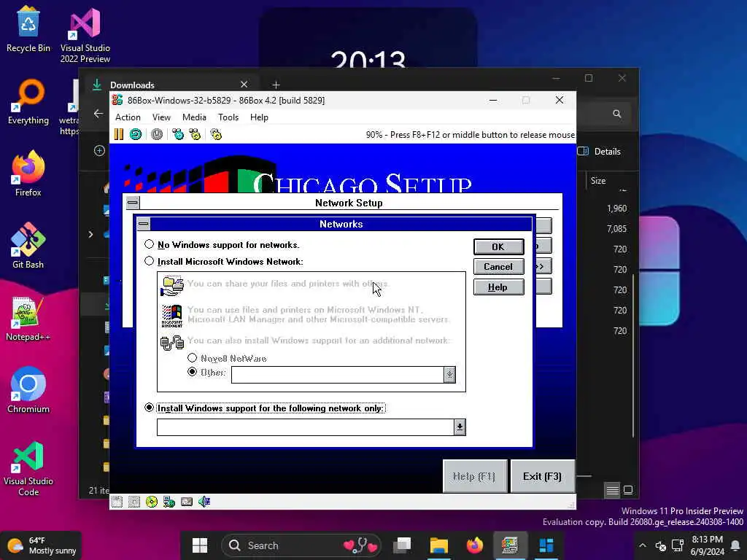Click search magnifier icon in Downloads window
The image size is (747, 560).
point(617,114)
